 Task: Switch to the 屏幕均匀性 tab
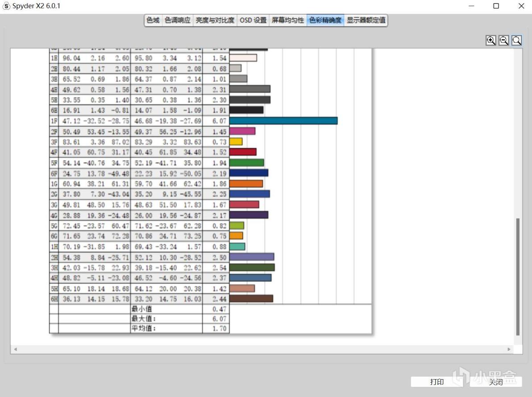288,21
